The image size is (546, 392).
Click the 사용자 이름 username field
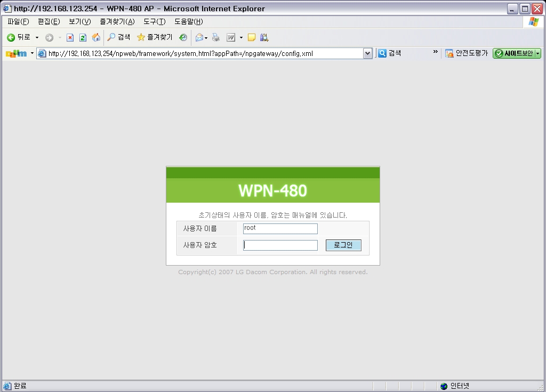click(x=280, y=229)
